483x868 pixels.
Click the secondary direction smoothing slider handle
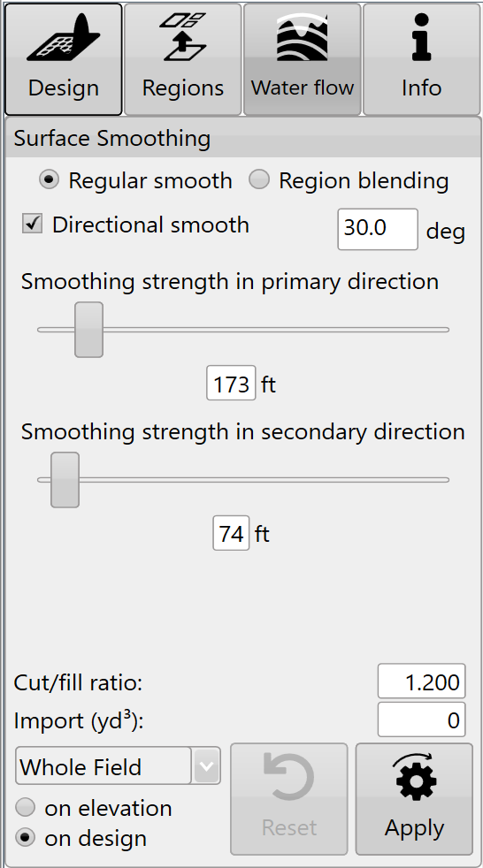click(x=65, y=480)
